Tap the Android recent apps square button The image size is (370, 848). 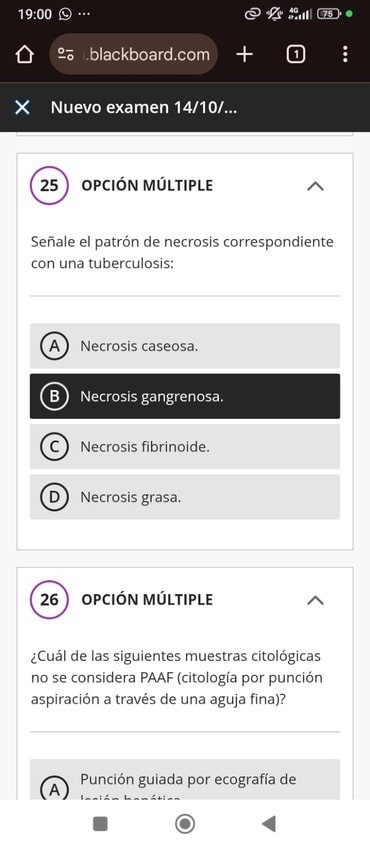(100, 824)
